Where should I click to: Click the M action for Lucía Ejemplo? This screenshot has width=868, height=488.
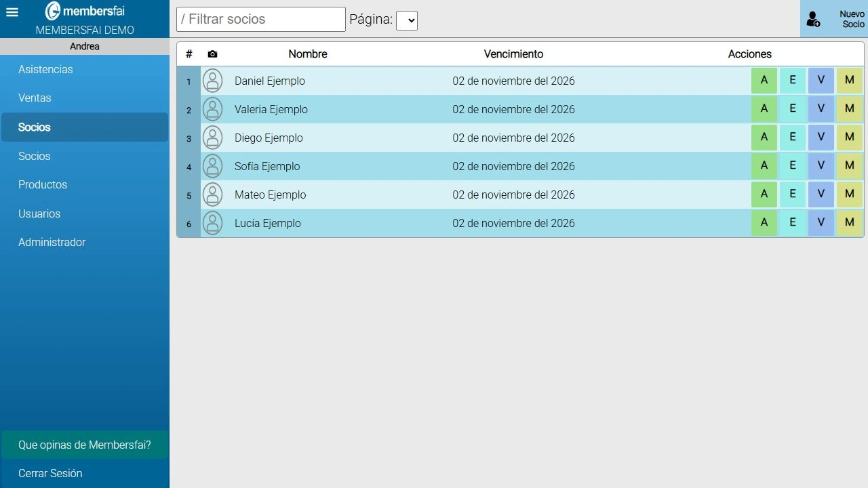click(850, 223)
